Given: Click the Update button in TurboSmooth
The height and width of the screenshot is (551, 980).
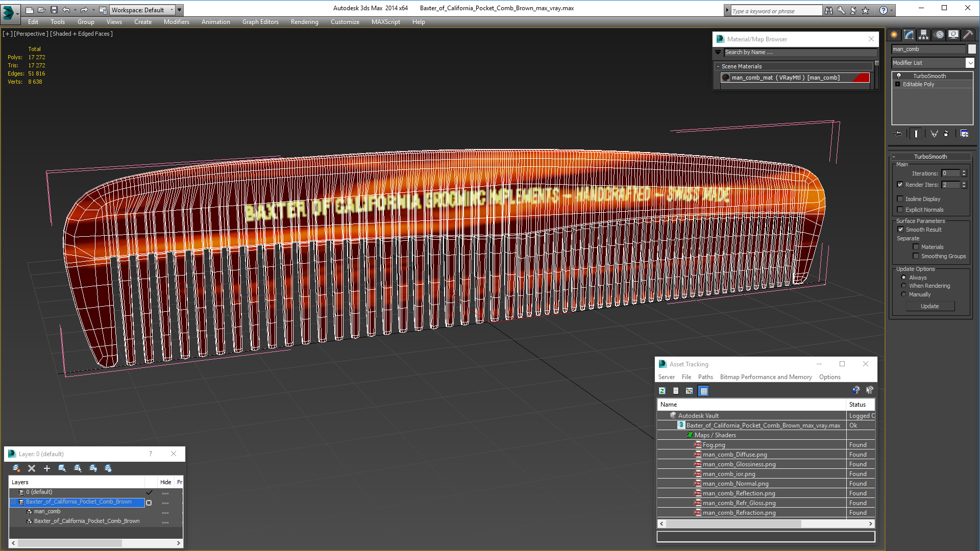Looking at the screenshot, I should (x=930, y=306).
